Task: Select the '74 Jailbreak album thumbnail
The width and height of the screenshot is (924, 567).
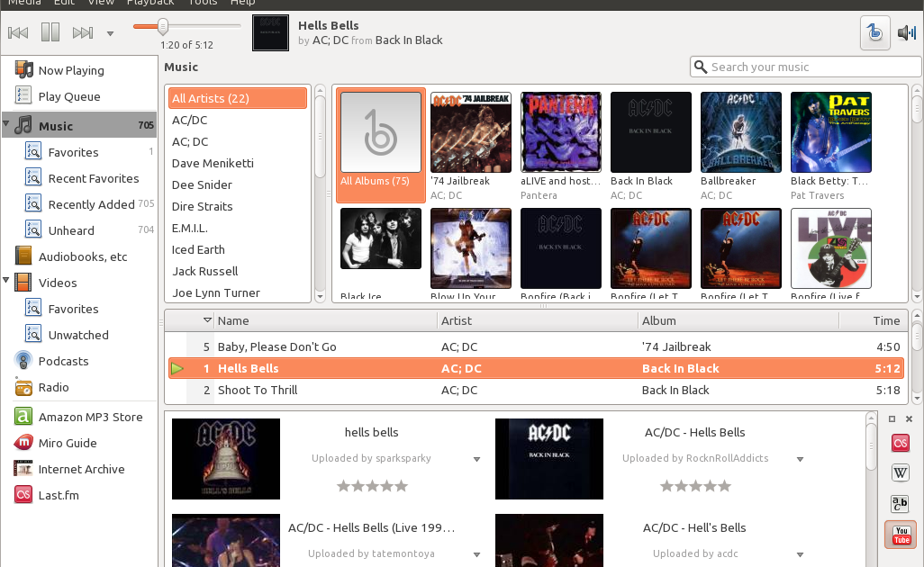Action: pos(470,131)
